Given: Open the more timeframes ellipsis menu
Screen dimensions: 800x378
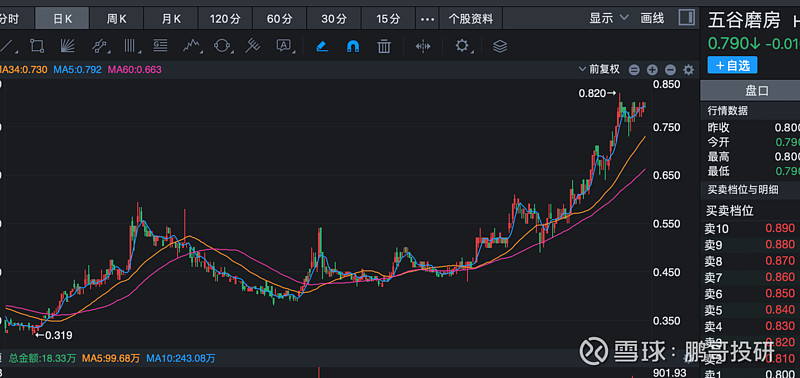Looking at the screenshot, I should coord(427,19).
